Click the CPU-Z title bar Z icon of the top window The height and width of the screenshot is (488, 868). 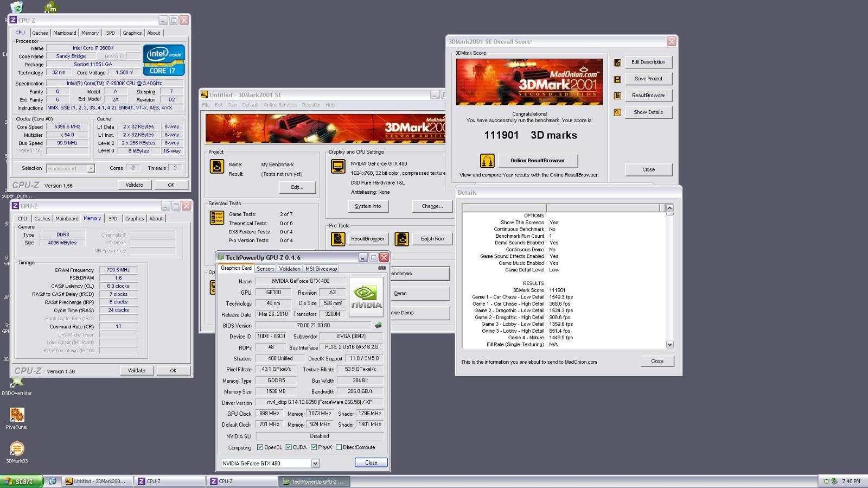coord(14,21)
